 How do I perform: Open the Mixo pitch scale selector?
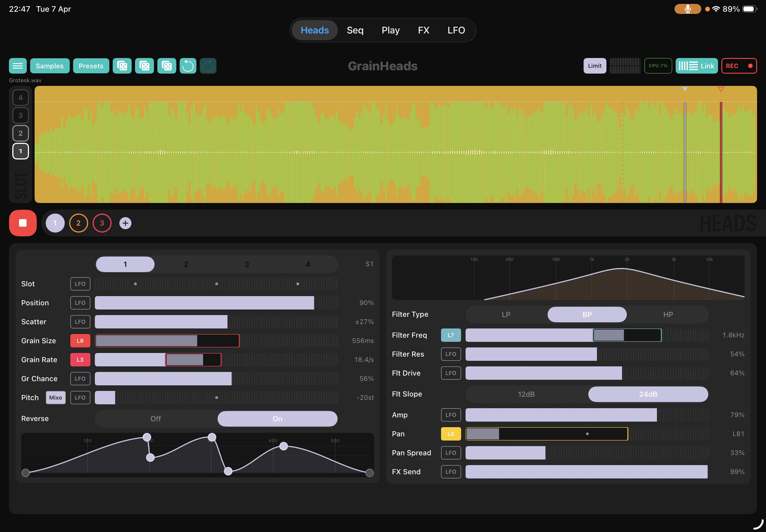(55, 398)
